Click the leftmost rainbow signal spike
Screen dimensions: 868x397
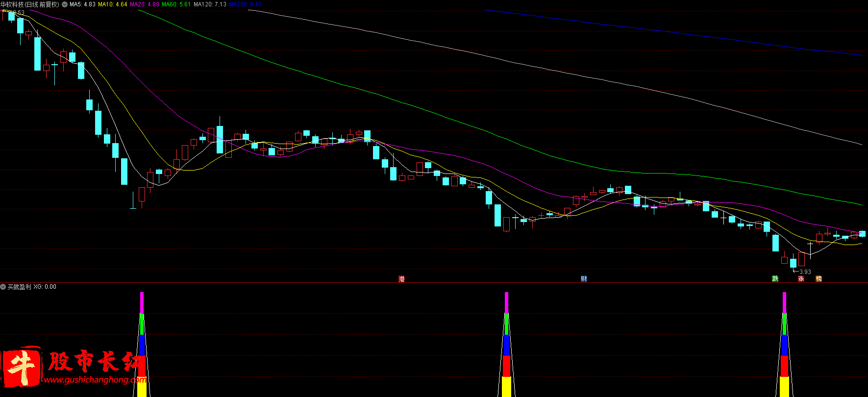[142, 345]
